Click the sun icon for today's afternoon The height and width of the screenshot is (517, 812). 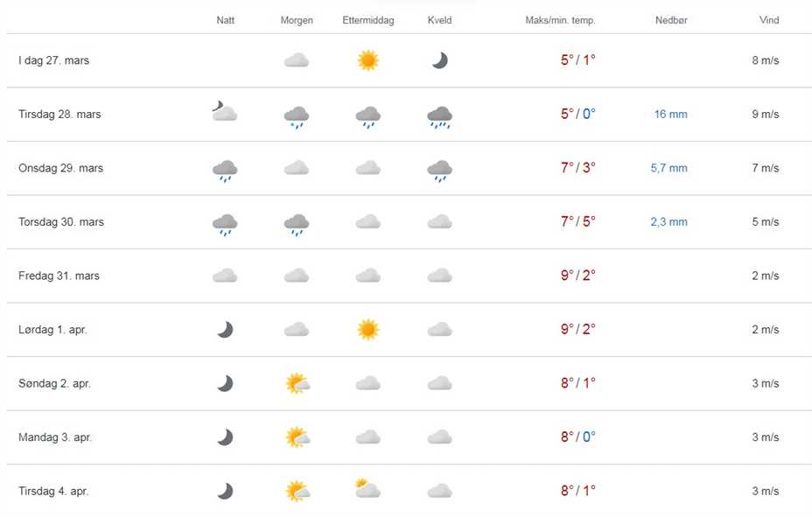pos(368,60)
